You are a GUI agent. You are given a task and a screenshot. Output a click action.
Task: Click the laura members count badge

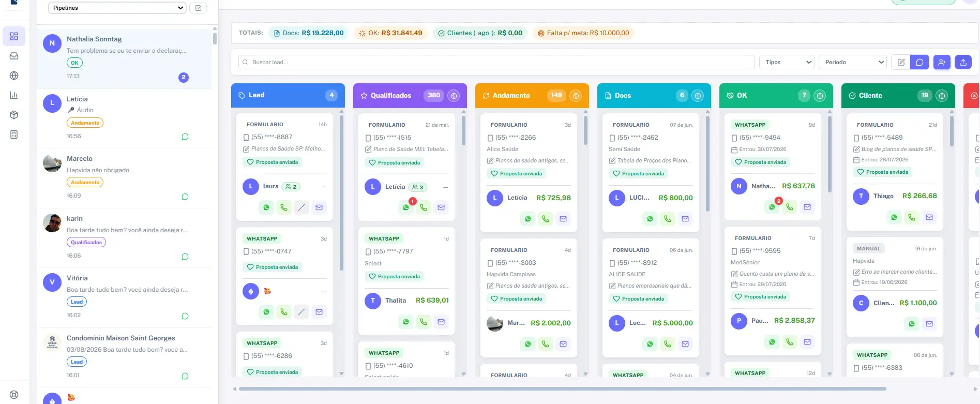click(291, 187)
